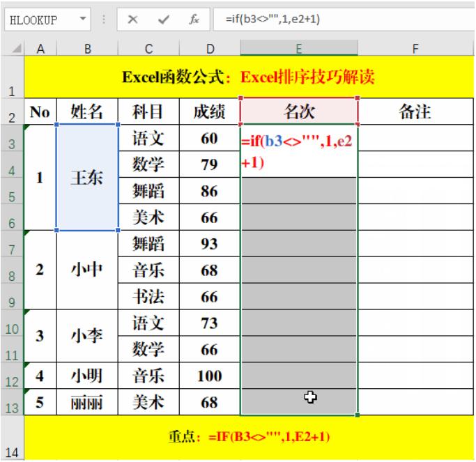
Task: Click the 名次 header cell
Action: 299,111
